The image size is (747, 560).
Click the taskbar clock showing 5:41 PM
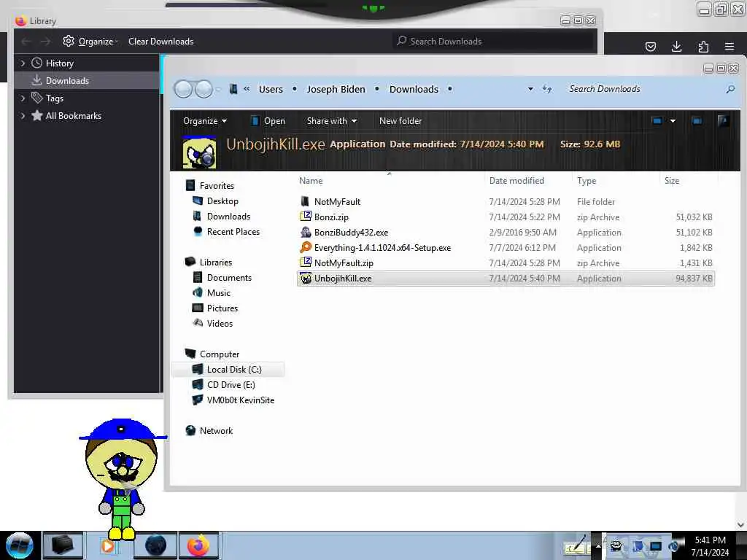(x=710, y=546)
